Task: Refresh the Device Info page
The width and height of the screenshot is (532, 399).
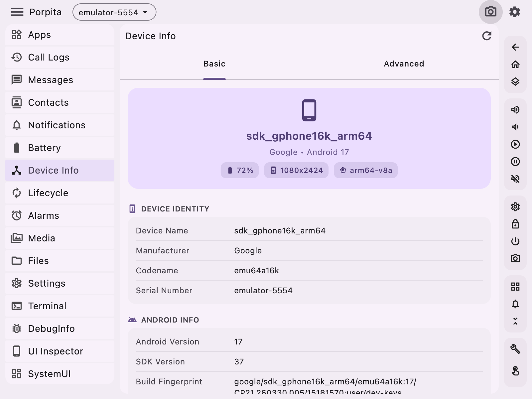Action: click(x=487, y=36)
